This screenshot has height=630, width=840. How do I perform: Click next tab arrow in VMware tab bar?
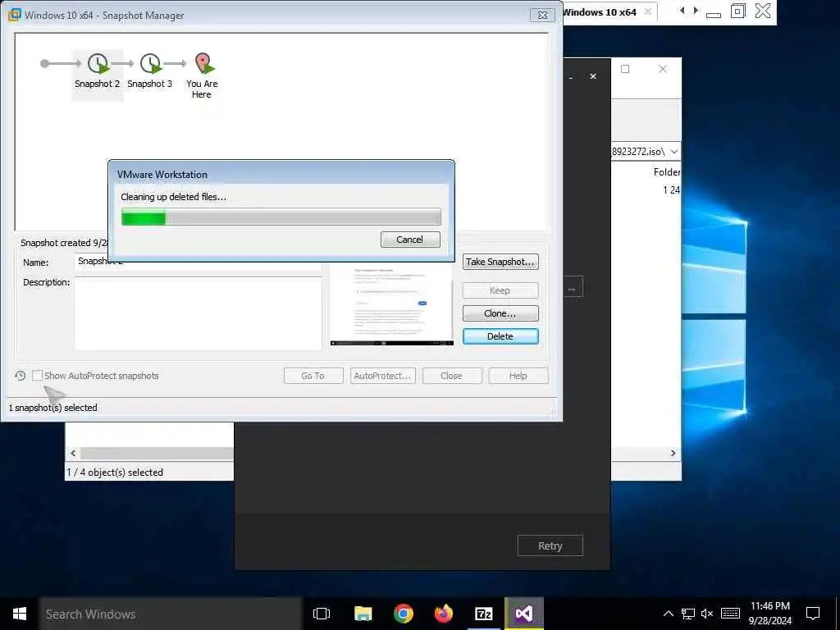[696, 11]
